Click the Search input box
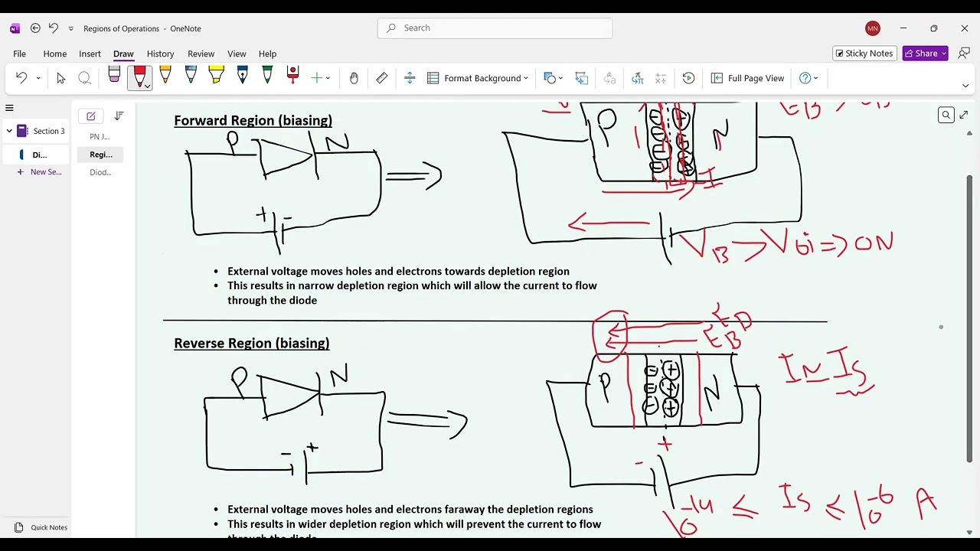This screenshot has height=551, width=980. 495,28
